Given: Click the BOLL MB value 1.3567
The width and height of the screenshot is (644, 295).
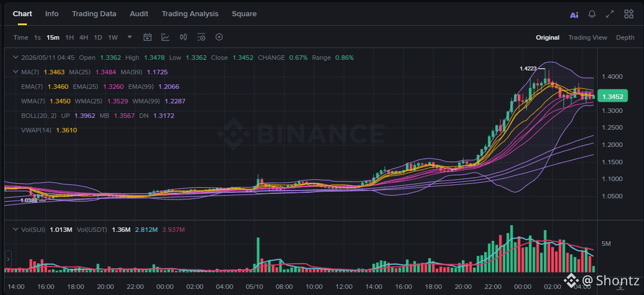Looking at the screenshot, I should pyautogui.click(x=124, y=116).
